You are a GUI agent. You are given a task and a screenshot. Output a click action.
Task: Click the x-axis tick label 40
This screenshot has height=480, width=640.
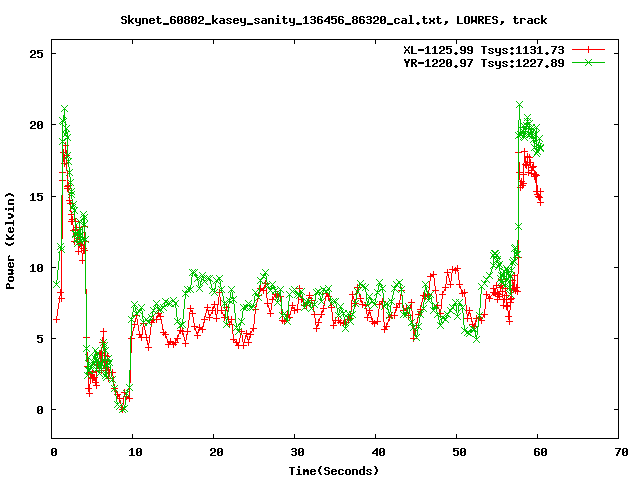pos(378,452)
